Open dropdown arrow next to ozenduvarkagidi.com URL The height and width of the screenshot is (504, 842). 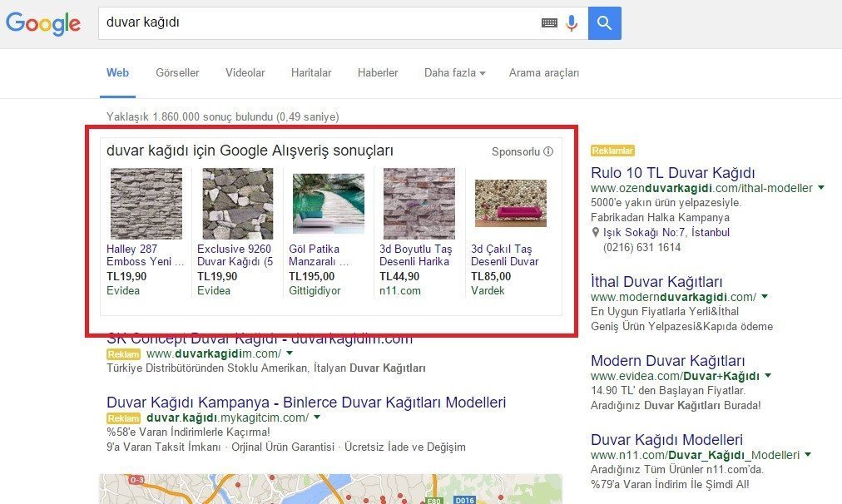pyautogui.click(x=821, y=188)
